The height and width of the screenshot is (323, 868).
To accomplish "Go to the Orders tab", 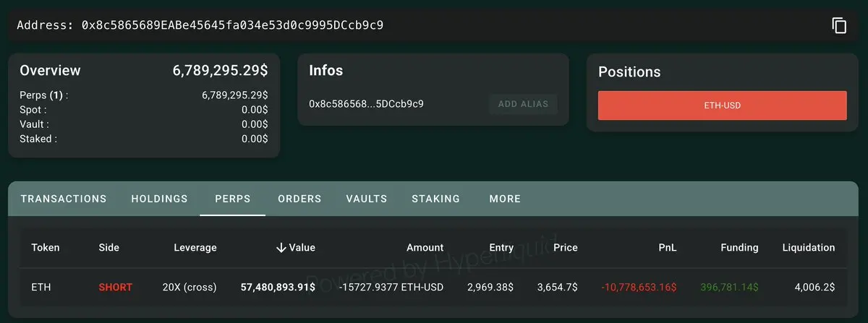I will click(x=299, y=199).
